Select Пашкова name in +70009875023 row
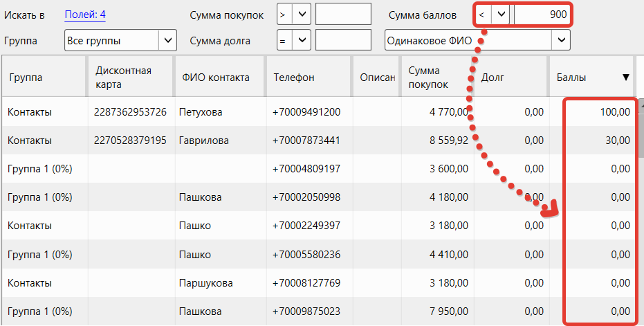This screenshot has height=326, width=644. click(x=221, y=311)
